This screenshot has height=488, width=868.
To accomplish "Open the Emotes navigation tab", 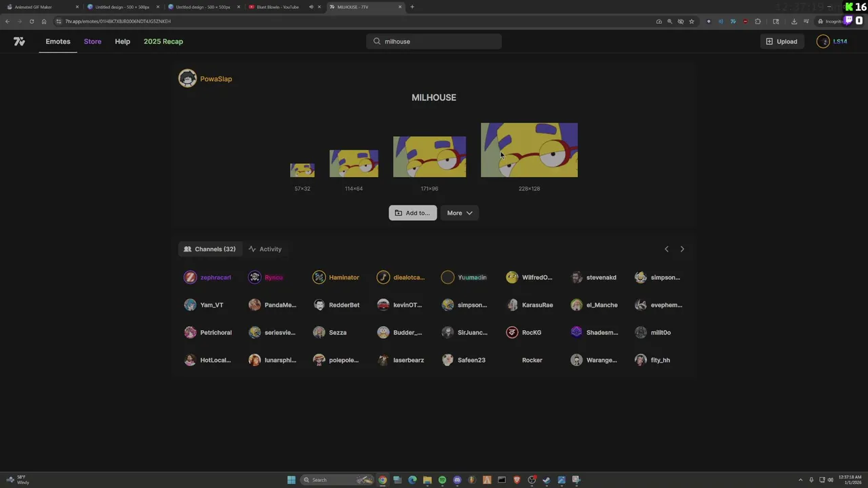I will 58,41.
